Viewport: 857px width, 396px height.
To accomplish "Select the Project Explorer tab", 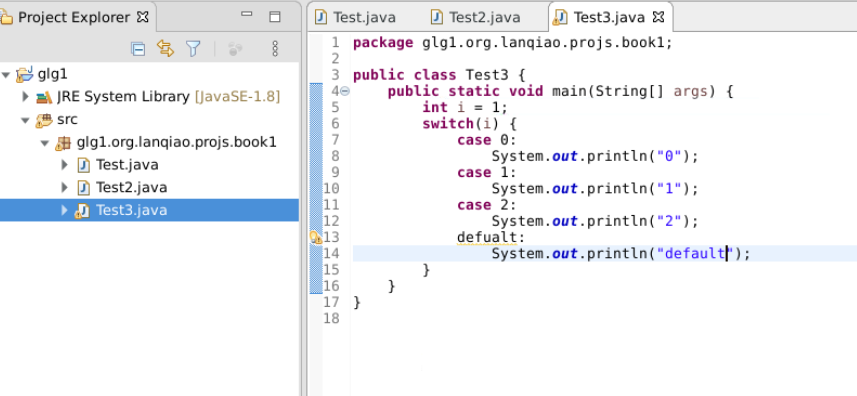I will click(73, 17).
